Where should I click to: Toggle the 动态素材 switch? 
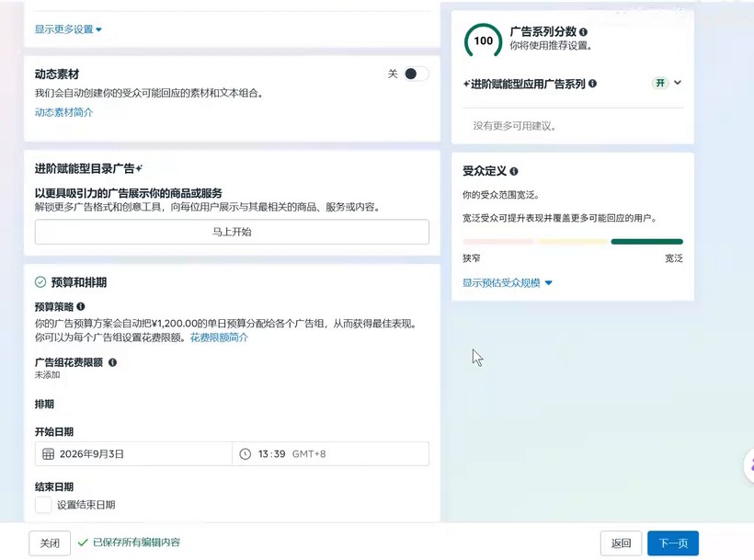pos(416,74)
